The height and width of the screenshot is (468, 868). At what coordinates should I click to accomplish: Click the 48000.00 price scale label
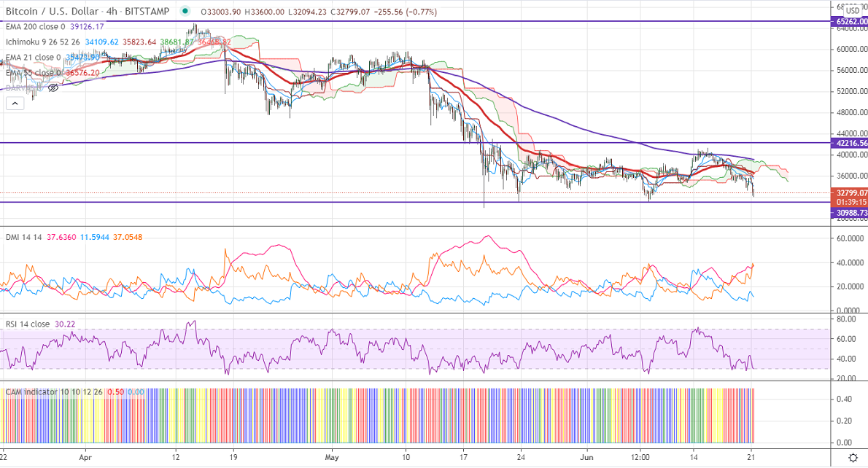coord(852,112)
